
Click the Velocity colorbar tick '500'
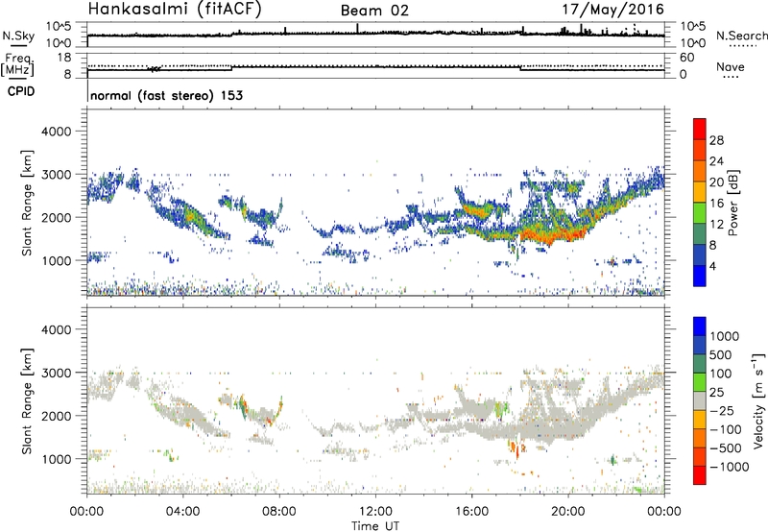click(x=721, y=354)
